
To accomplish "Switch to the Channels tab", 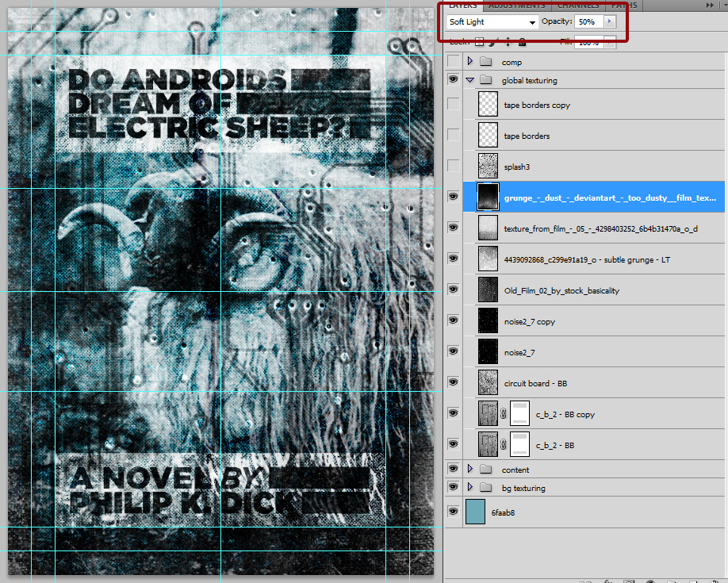I will pos(578,6).
